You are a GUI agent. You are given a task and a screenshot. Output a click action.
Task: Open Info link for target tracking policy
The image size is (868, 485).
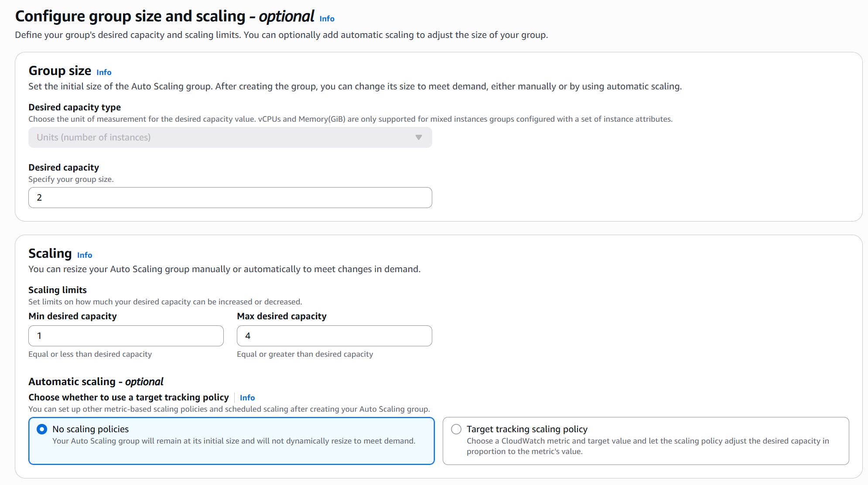coord(247,398)
